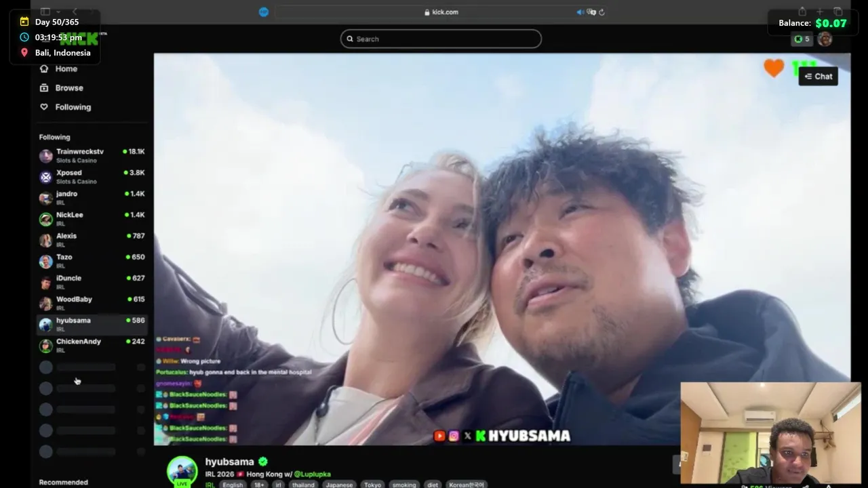Viewport: 868px width, 488px height.
Task: Select the diet tag
Action: coord(433,485)
